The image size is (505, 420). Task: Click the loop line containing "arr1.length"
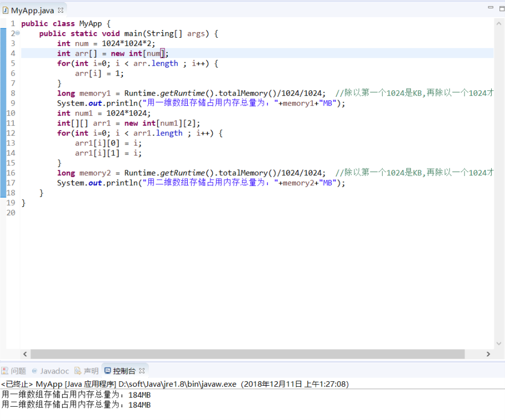(x=140, y=133)
